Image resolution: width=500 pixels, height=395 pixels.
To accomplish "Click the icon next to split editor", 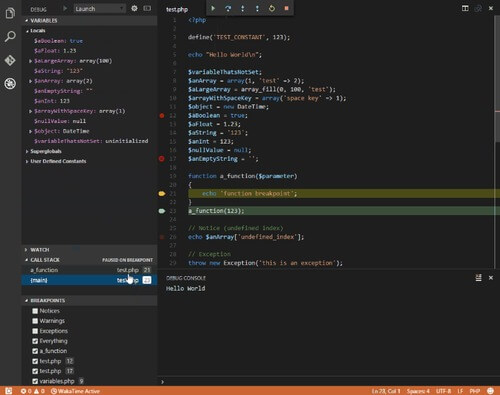I will [478, 8].
